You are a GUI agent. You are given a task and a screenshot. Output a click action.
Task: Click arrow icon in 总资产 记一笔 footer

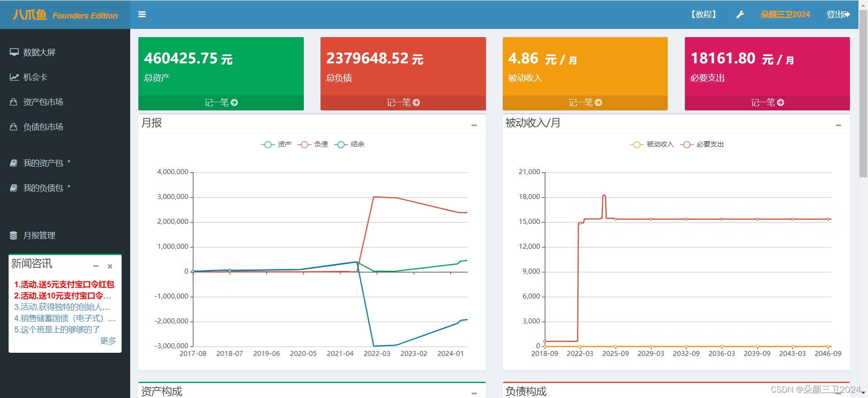(x=234, y=103)
